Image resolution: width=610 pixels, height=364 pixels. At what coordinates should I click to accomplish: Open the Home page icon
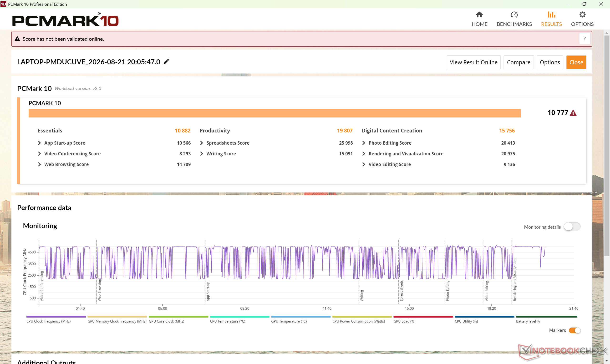click(x=479, y=15)
